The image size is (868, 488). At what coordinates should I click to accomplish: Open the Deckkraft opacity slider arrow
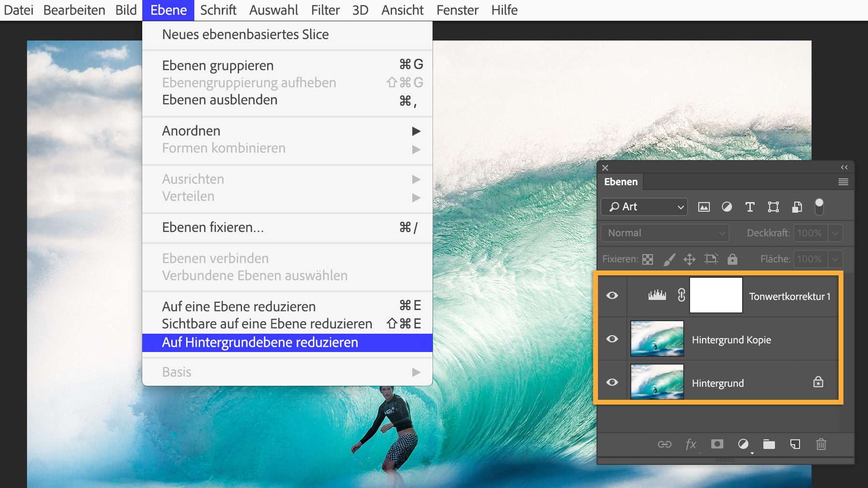[835, 233]
